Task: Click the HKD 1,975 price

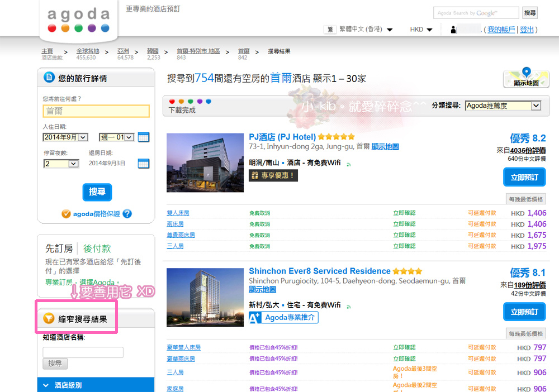Action: pyautogui.click(x=528, y=246)
